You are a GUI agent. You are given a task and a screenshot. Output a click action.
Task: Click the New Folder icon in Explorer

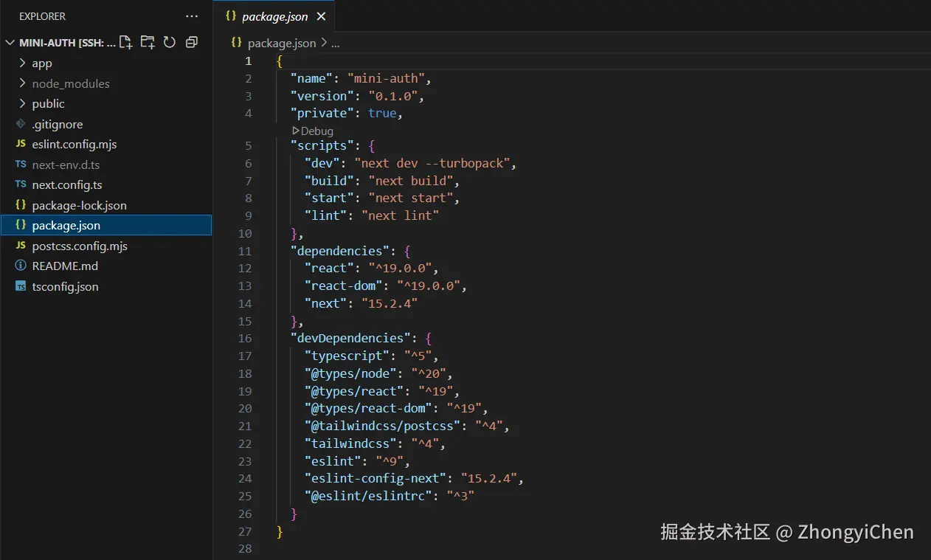(x=148, y=42)
